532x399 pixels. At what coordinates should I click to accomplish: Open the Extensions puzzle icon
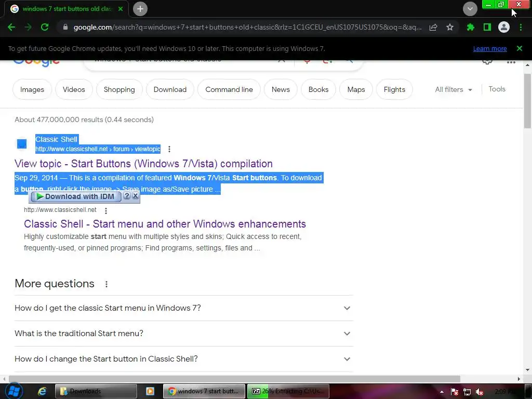tap(470, 27)
